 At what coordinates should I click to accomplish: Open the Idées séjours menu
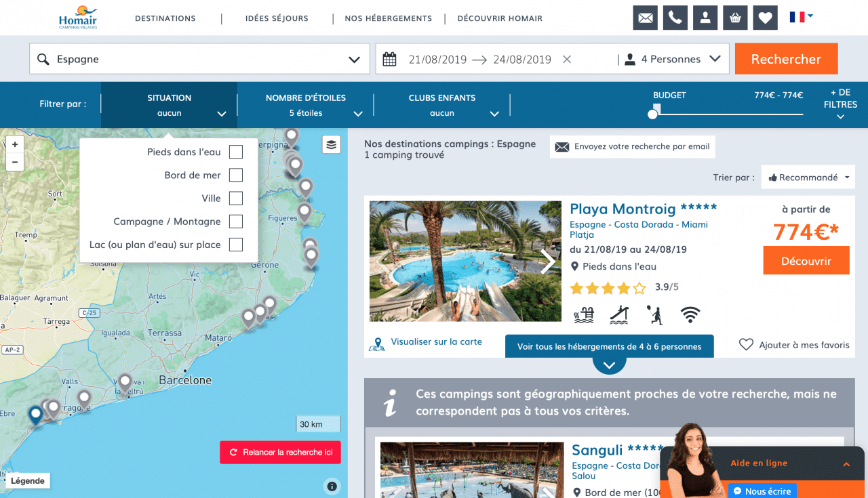(x=277, y=18)
